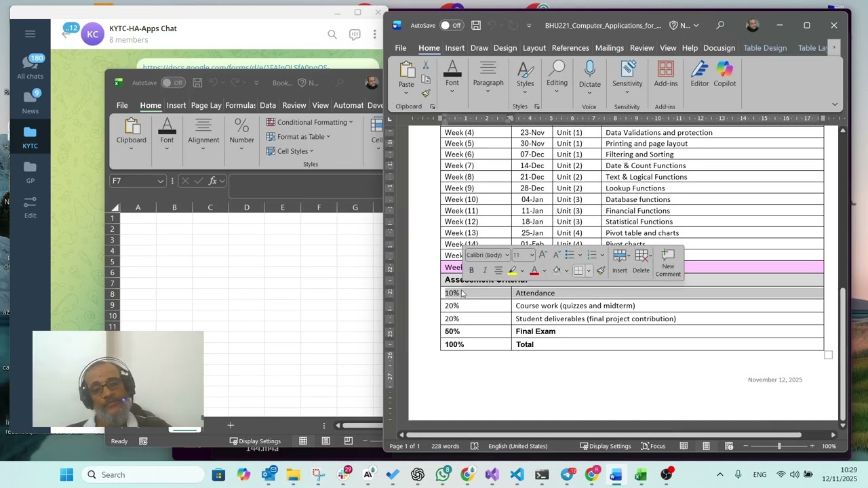Adjust the Word zoom slider handle
868x488 pixels.
pos(778,446)
